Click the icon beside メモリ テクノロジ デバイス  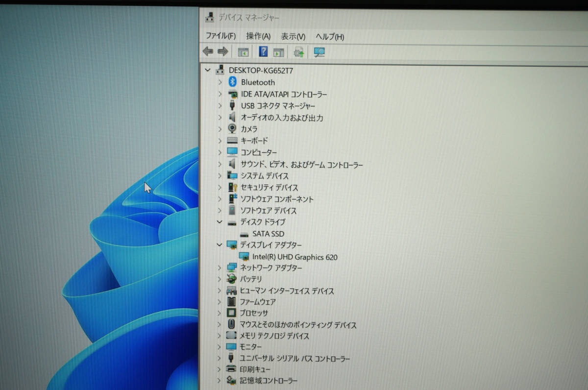pos(231,336)
